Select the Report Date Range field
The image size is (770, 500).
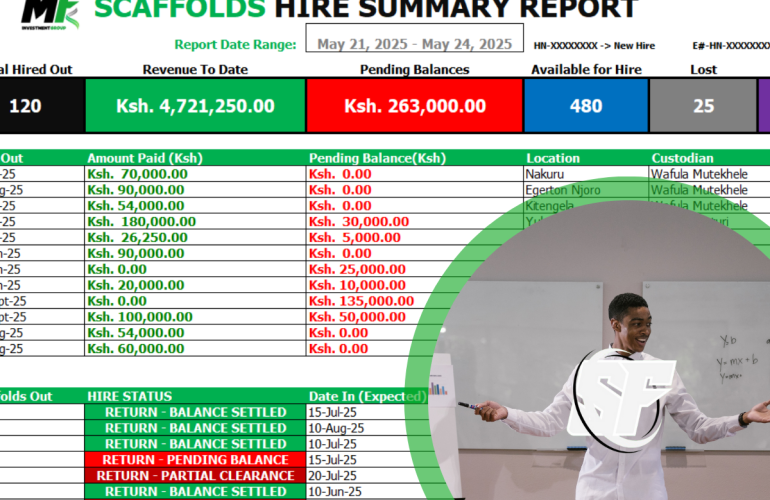coord(414,44)
